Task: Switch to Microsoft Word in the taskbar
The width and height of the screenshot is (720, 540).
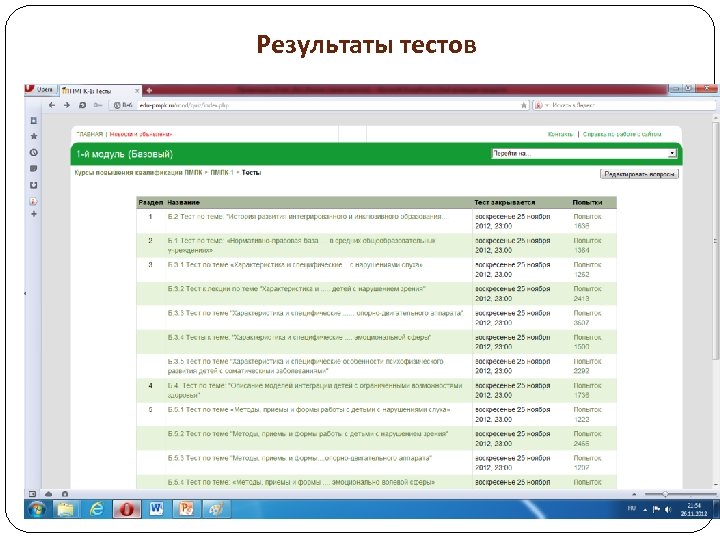Action: 156,509
